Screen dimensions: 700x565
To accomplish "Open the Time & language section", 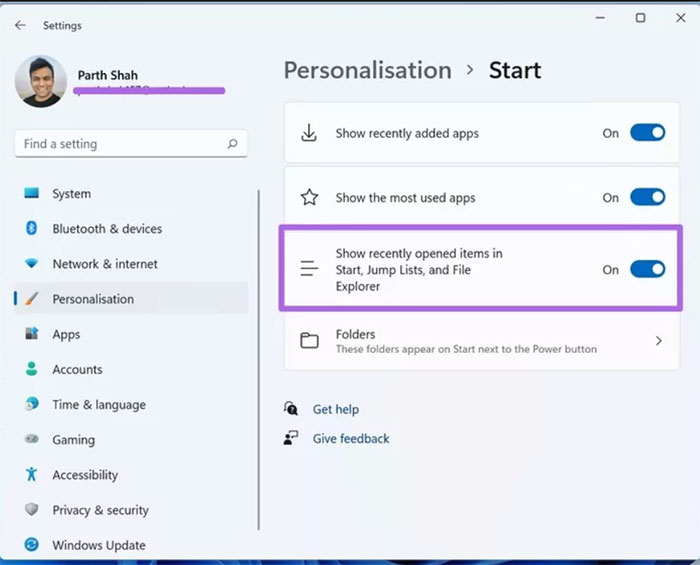I will click(98, 404).
